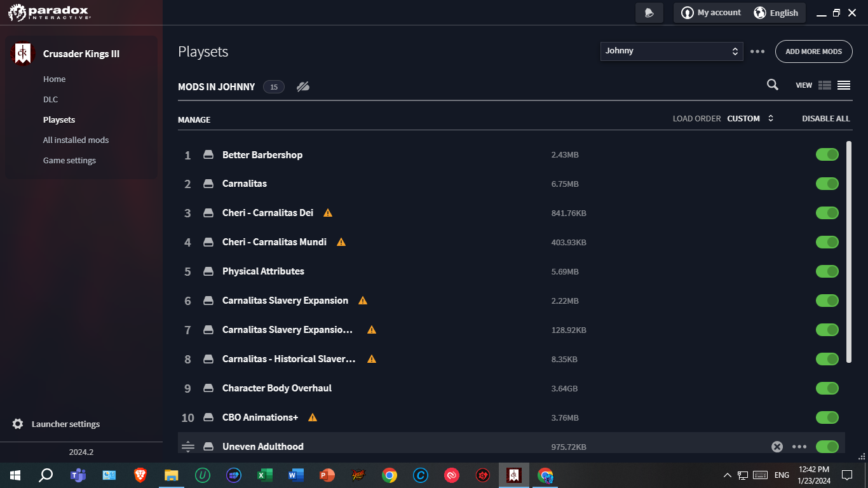Screen dimensions: 868x488
Task: Click the ADD MORE MODS button
Action: 813,51
